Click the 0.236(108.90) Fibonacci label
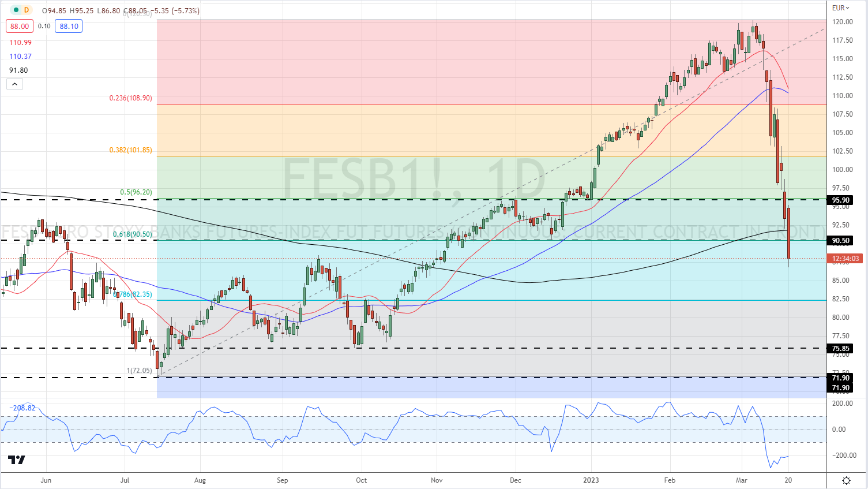This screenshot has height=489, width=868. tap(131, 98)
